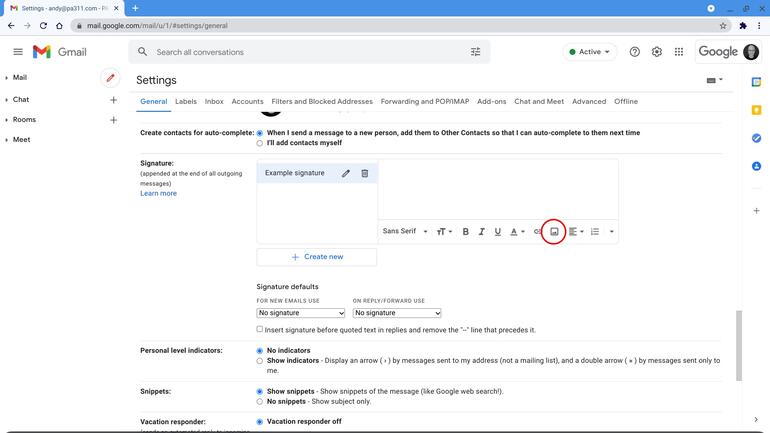Screen dimensions: 770x433
Task: Open alignment dropdown in signature toolbar
Action: [576, 232]
